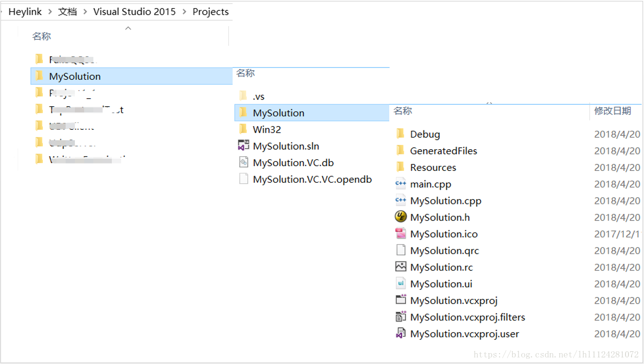644x364 pixels.
Task: Click the MySolution subfolder icon in middle pane
Action: tap(243, 112)
